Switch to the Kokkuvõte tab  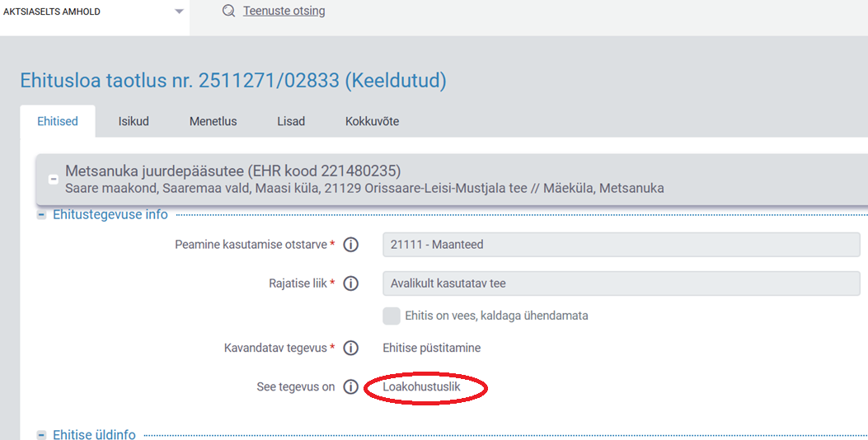[372, 121]
